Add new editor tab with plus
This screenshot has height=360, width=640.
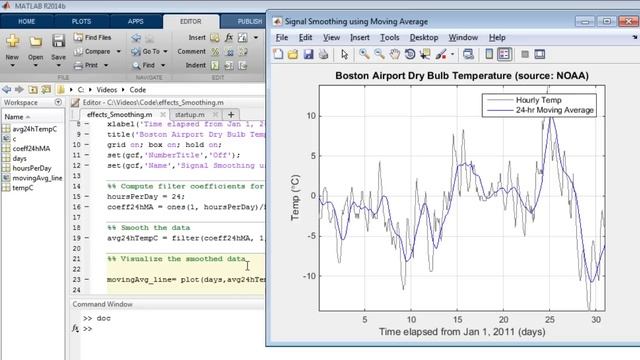tap(231, 115)
